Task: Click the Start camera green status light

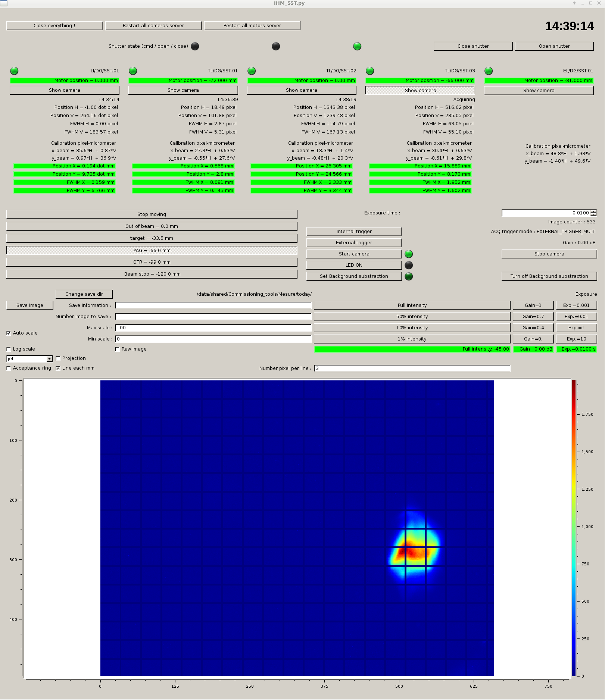Action: pyautogui.click(x=409, y=254)
